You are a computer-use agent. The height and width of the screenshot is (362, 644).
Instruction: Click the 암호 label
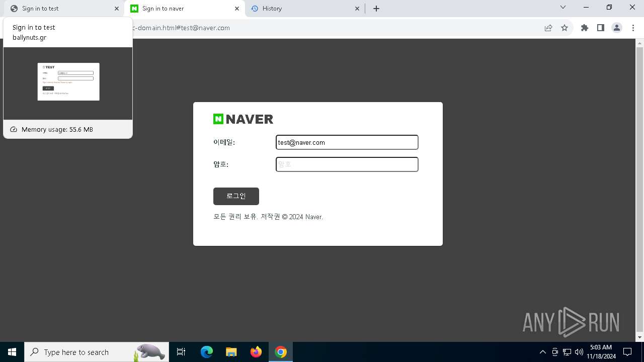point(221,164)
